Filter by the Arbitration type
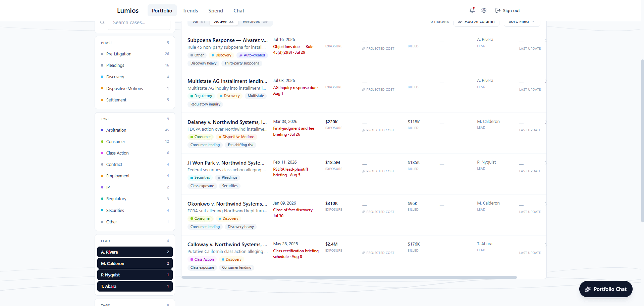This screenshot has height=306, width=644. (x=135, y=130)
